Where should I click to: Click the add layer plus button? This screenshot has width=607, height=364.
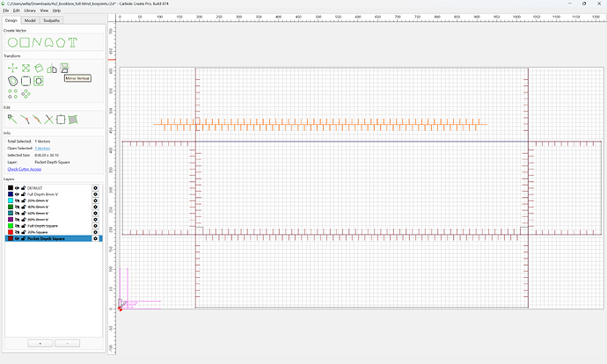click(40, 344)
